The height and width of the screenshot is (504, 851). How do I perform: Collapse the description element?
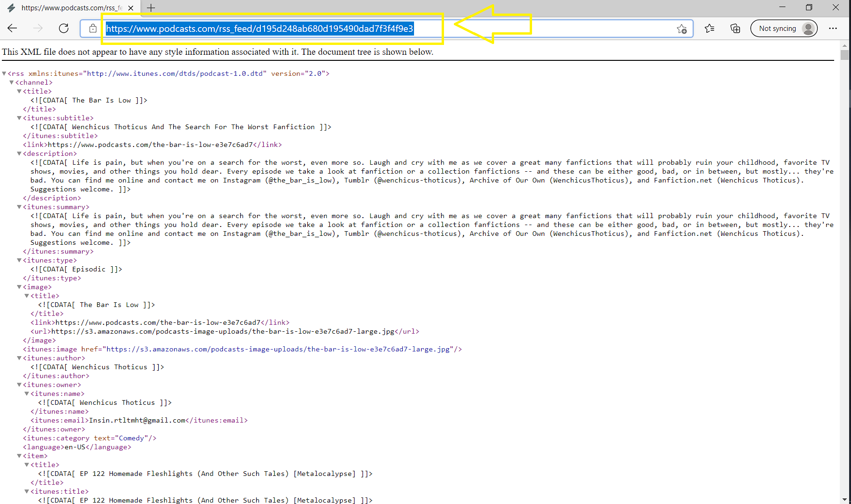[x=19, y=153]
